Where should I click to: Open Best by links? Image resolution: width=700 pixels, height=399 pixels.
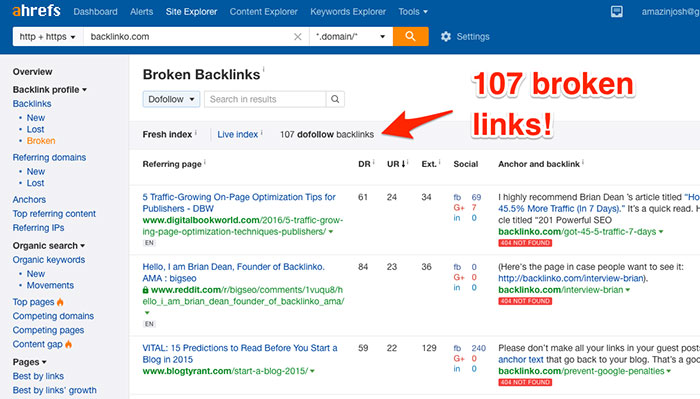click(38, 376)
